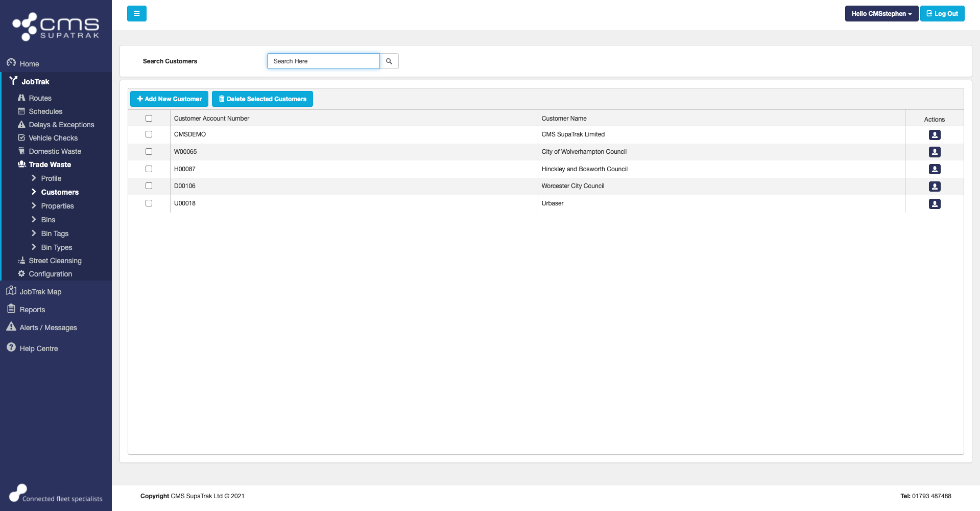Click the Reports clipboard icon

click(x=11, y=309)
